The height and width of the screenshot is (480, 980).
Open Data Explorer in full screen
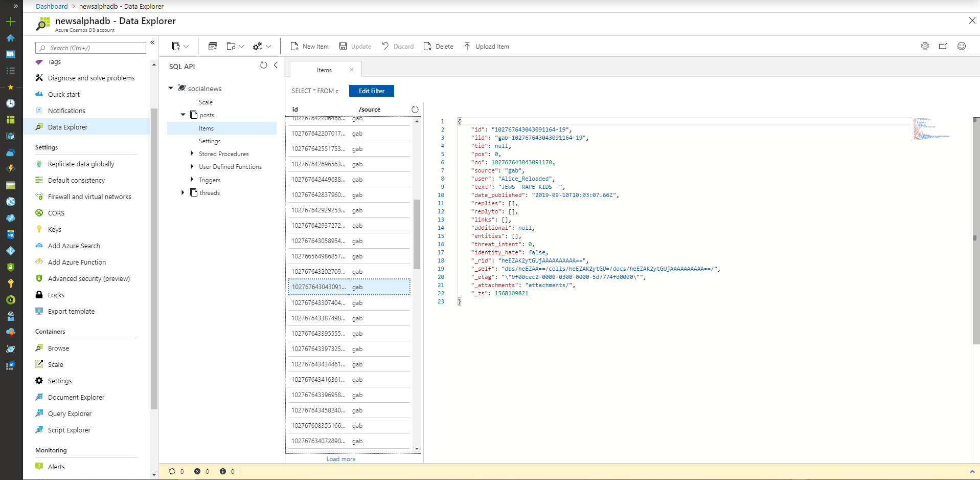(943, 46)
